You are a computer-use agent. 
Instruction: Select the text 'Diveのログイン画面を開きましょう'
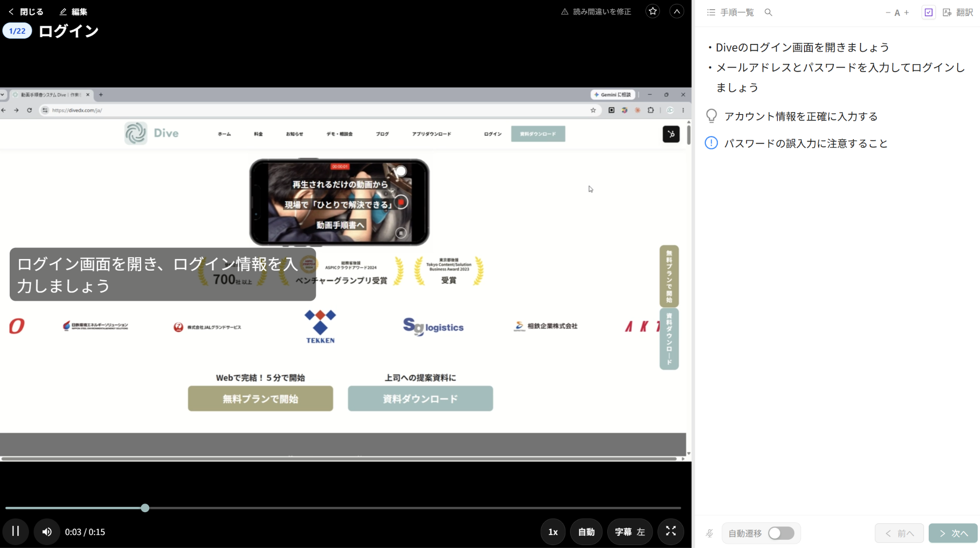point(802,47)
